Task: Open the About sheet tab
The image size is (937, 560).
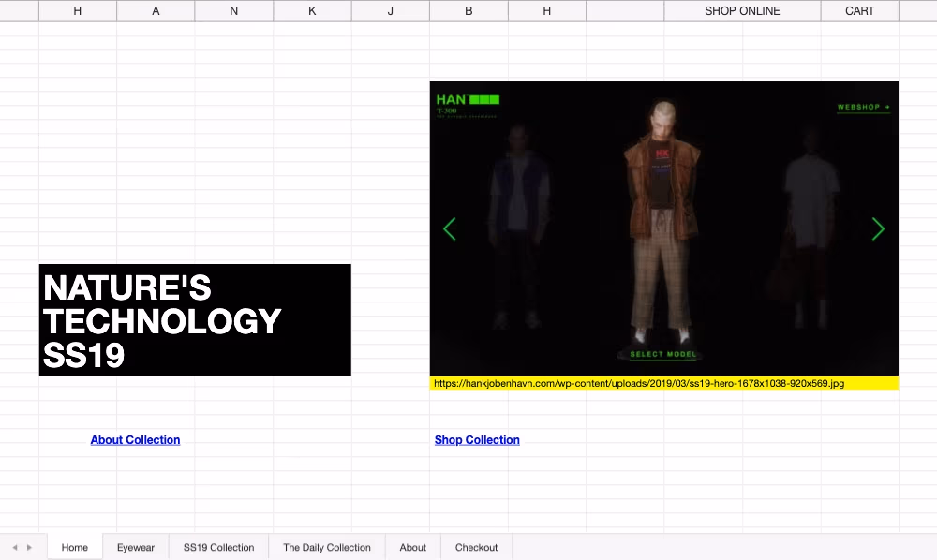Action: point(413,547)
